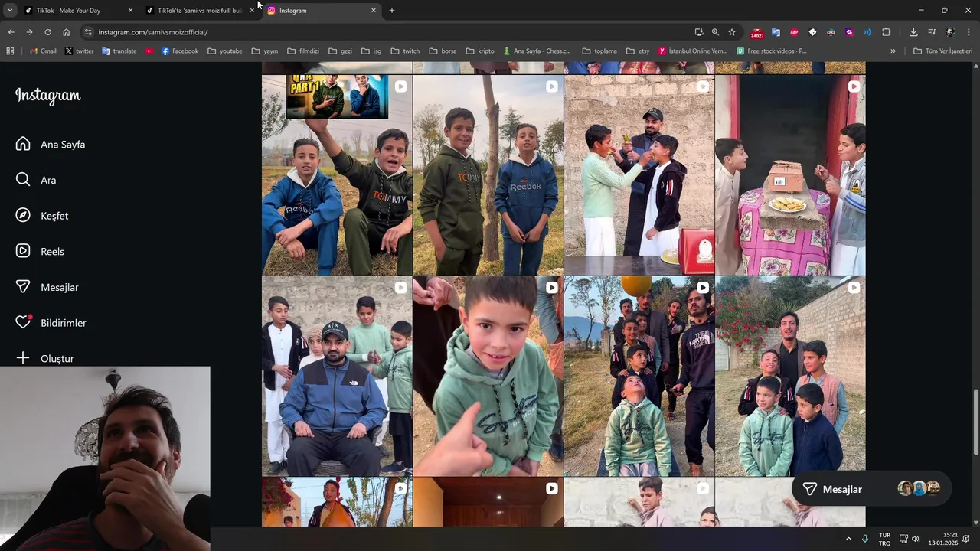Screen dimensions: 980x551
Task: Open a new browser tab
Action: point(392,11)
